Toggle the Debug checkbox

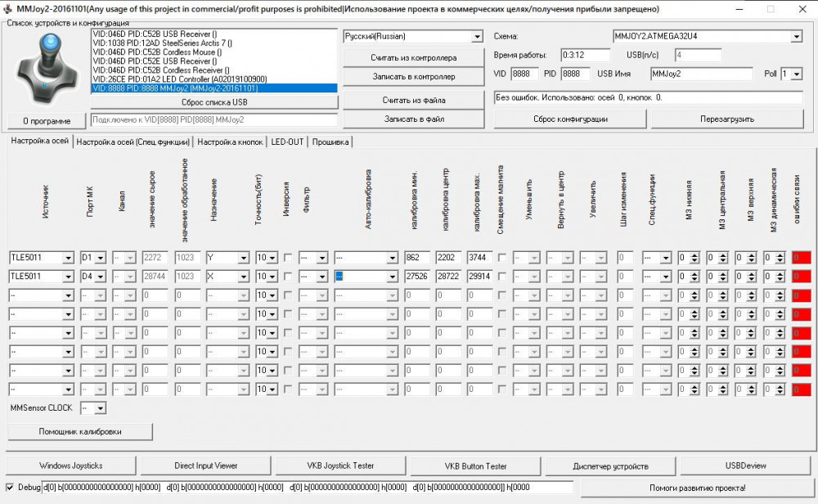pos(10,488)
